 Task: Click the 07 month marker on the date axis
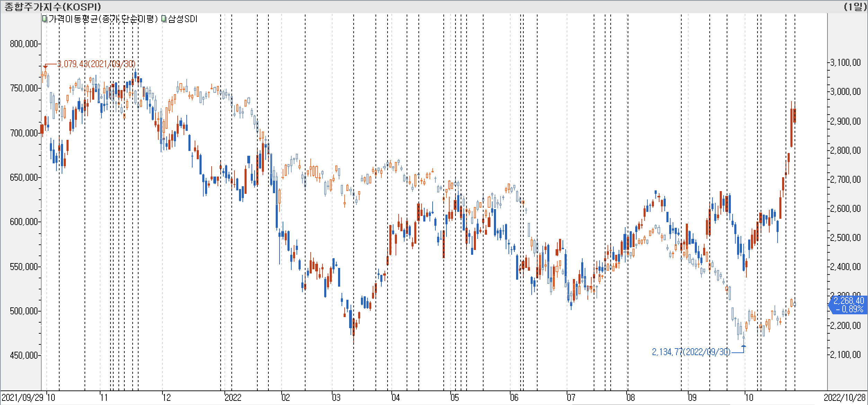(x=571, y=397)
